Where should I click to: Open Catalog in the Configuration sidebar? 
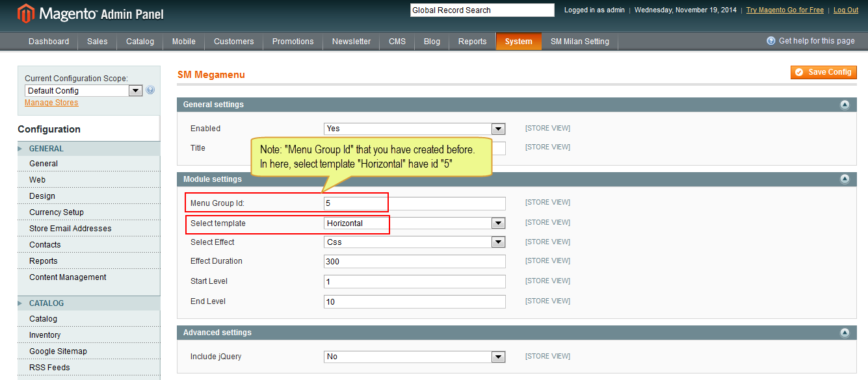43,319
